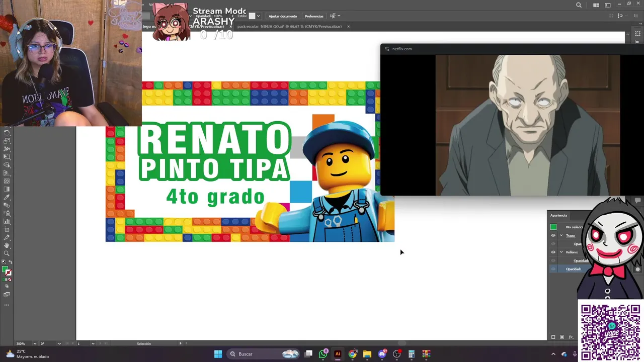Activate the green Fill box in toolbar
The width and height of the screenshot is (644, 362).
click(x=5, y=269)
